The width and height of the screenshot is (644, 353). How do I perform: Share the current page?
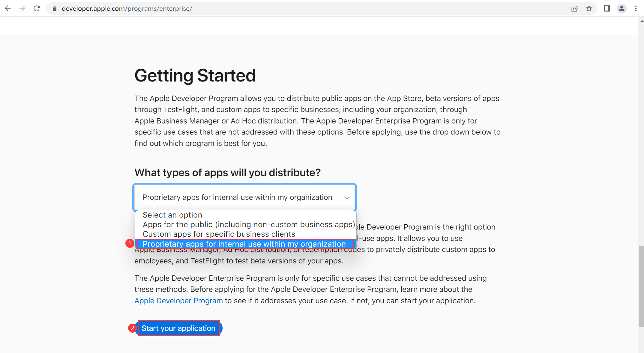574,9
